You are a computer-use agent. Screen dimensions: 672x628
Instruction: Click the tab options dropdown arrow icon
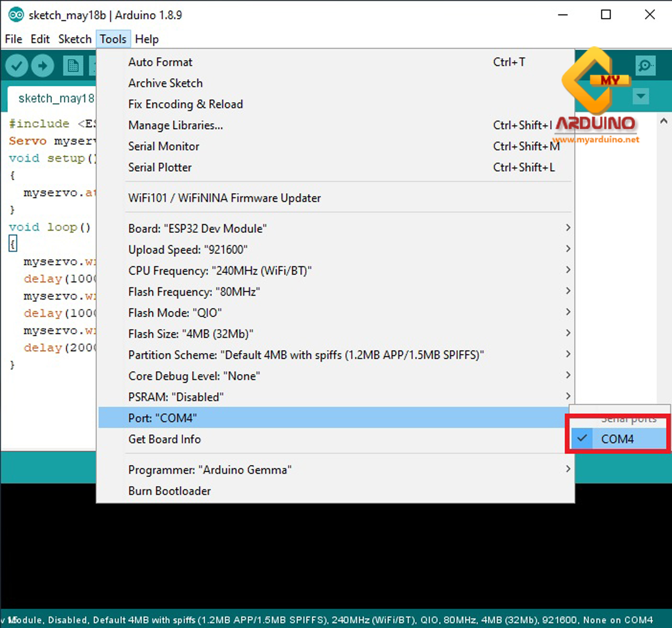(641, 96)
